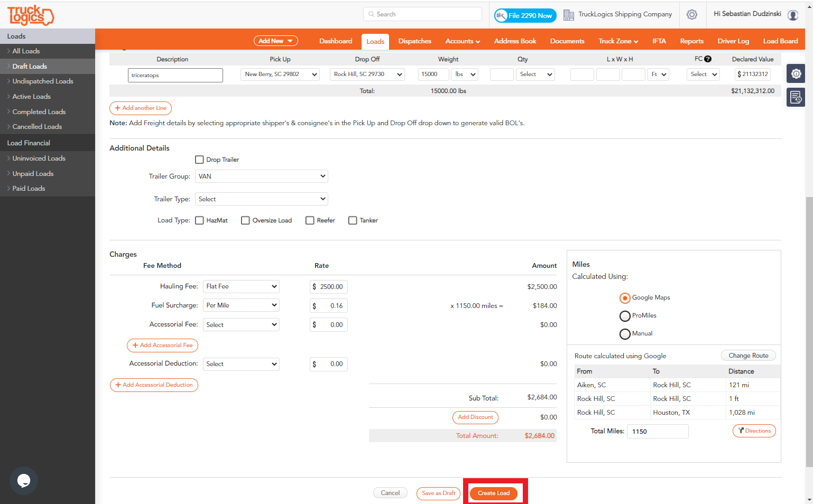Click the TruckLogics logo
The image size is (813, 504).
[x=31, y=15]
